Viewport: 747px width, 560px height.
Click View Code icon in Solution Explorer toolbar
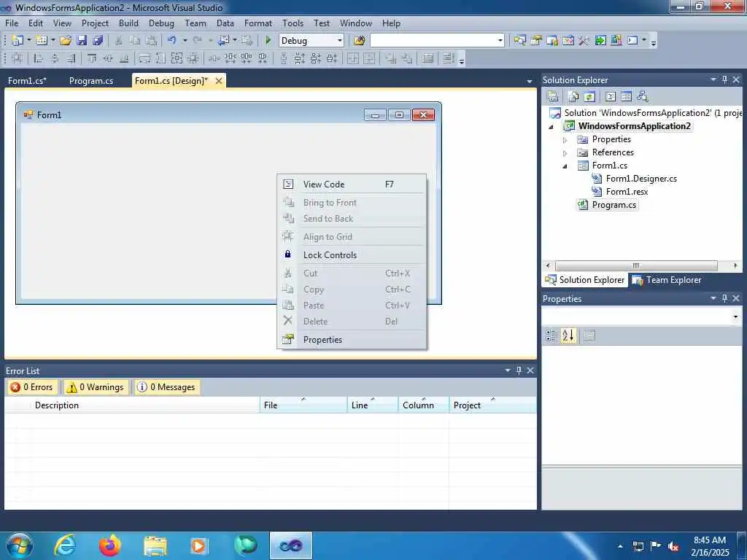click(x=611, y=97)
